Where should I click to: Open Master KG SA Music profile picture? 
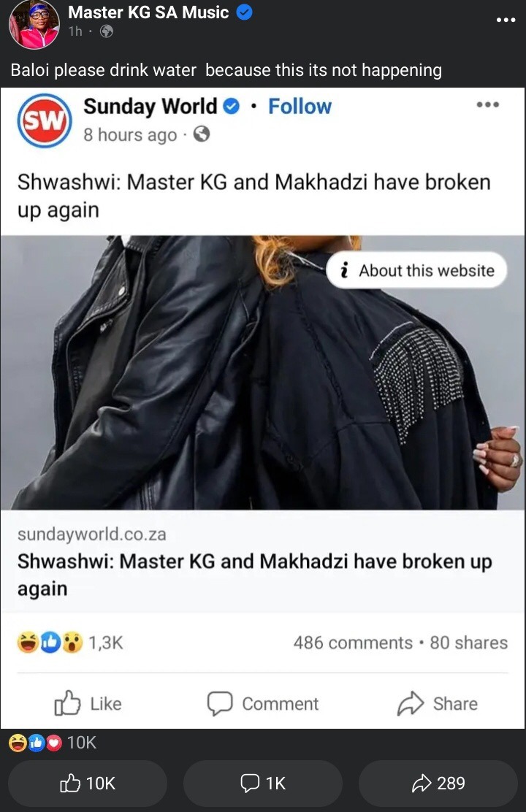coord(34,24)
